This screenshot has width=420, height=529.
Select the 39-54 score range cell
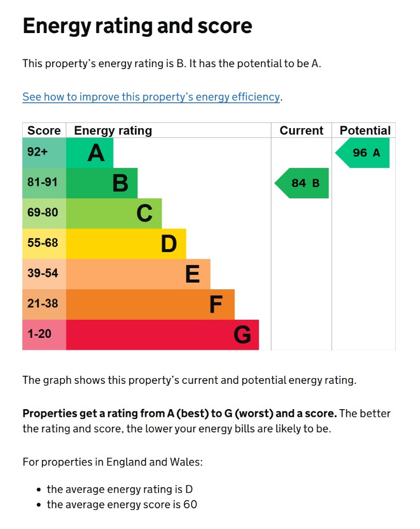pyautogui.click(x=44, y=274)
